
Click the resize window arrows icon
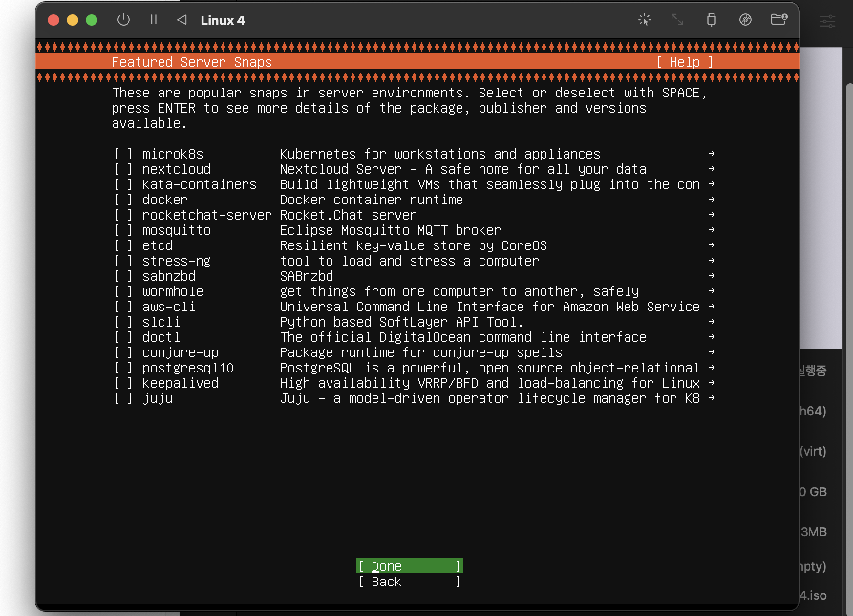pyautogui.click(x=677, y=20)
